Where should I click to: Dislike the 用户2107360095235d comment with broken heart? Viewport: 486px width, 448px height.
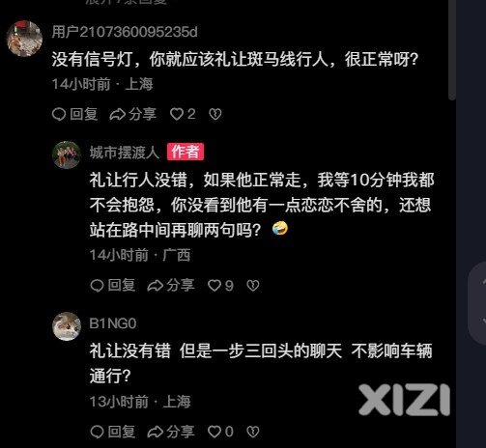pos(215,114)
